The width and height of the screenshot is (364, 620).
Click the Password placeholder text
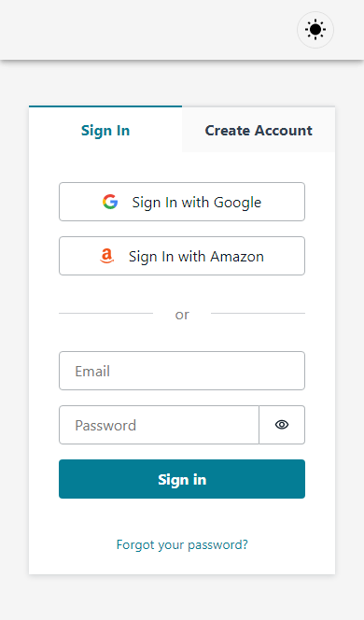[x=105, y=425]
